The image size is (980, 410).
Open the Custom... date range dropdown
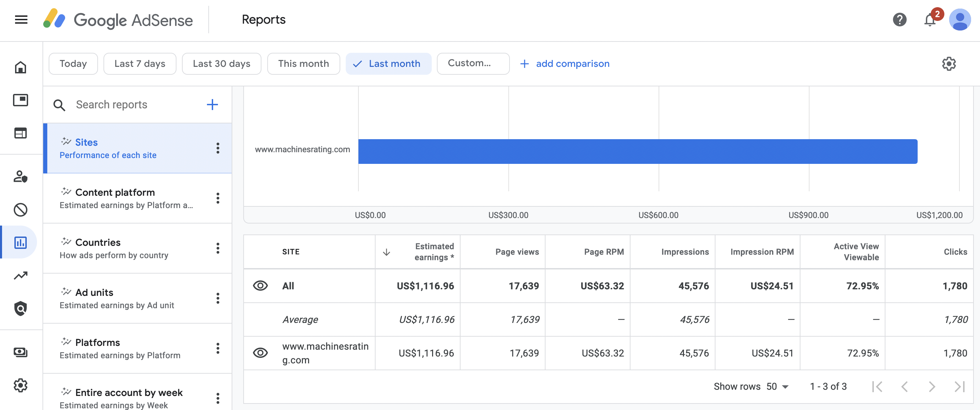coord(473,63)
